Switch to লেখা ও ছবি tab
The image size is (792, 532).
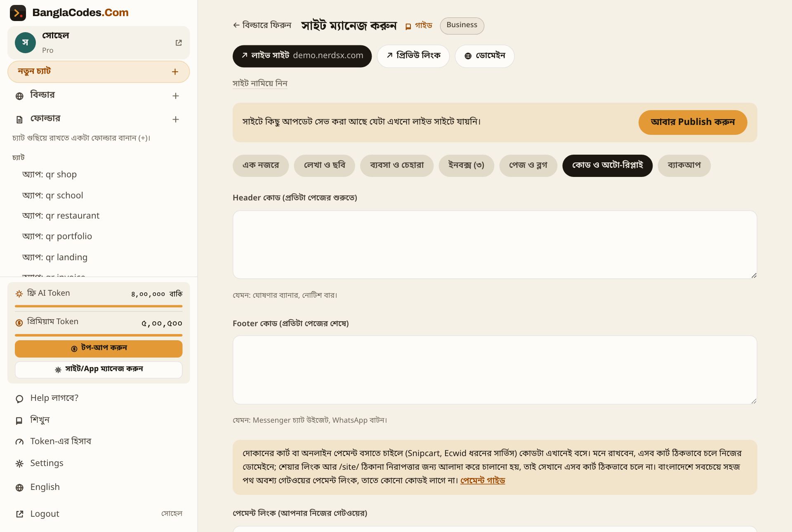tap(325, 165)
